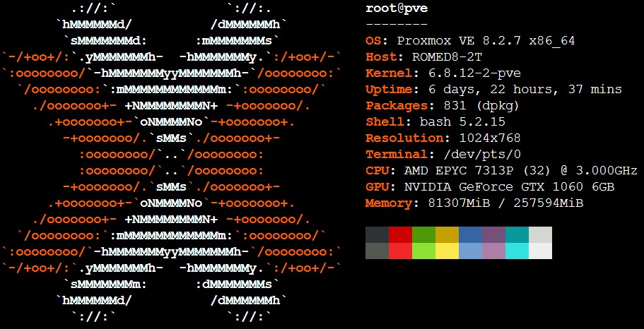Screen dimensions: 644x329
Task: Click the bright yellow swatch in bottom row
Action: click(447, 251)
